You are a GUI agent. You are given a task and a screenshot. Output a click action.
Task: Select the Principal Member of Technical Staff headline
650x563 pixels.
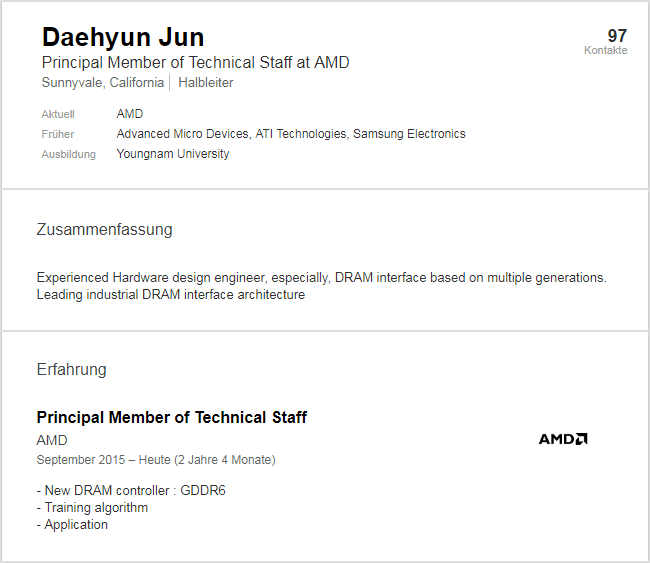pyautogui.click(x=195, y=62)
